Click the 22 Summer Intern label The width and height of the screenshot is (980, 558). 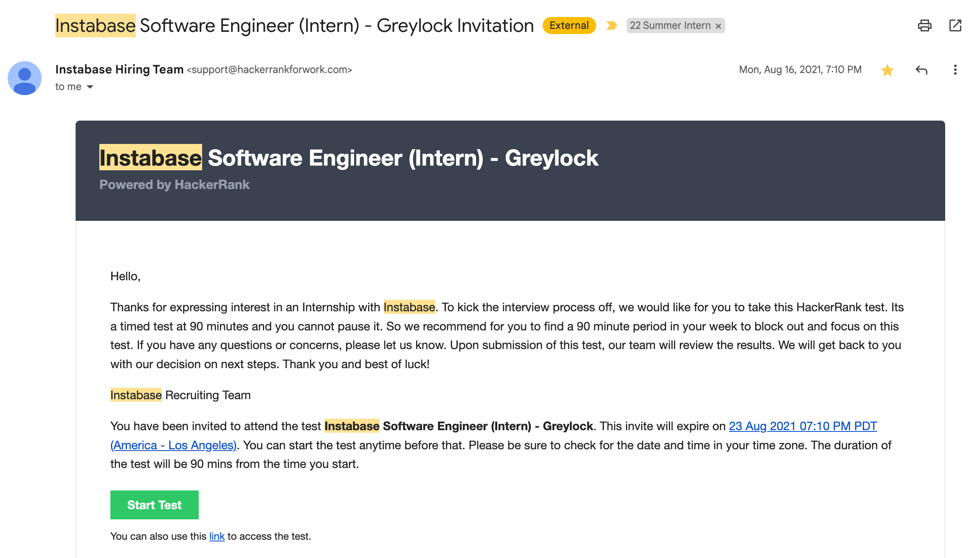tap(670, 25)
